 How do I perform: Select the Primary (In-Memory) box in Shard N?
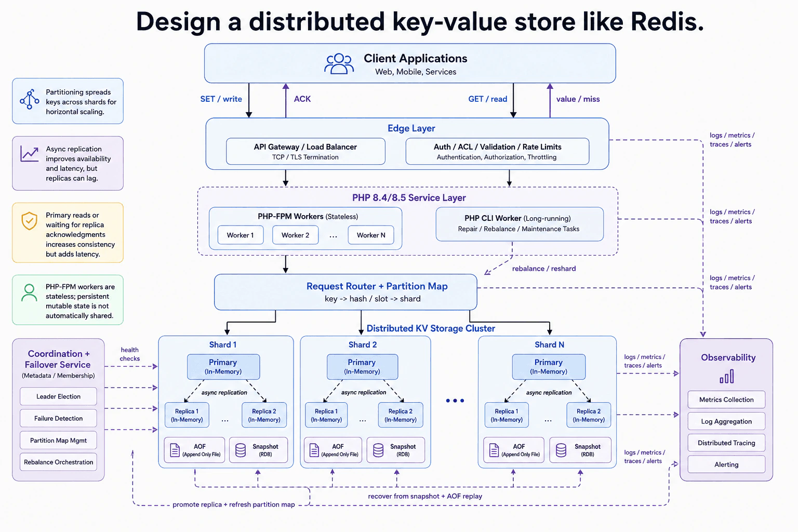[x=549, y=367]
